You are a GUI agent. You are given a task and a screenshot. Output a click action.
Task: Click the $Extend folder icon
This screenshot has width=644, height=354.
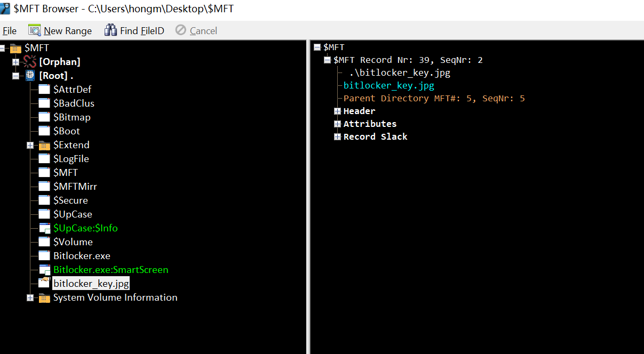tap(44, 145)
